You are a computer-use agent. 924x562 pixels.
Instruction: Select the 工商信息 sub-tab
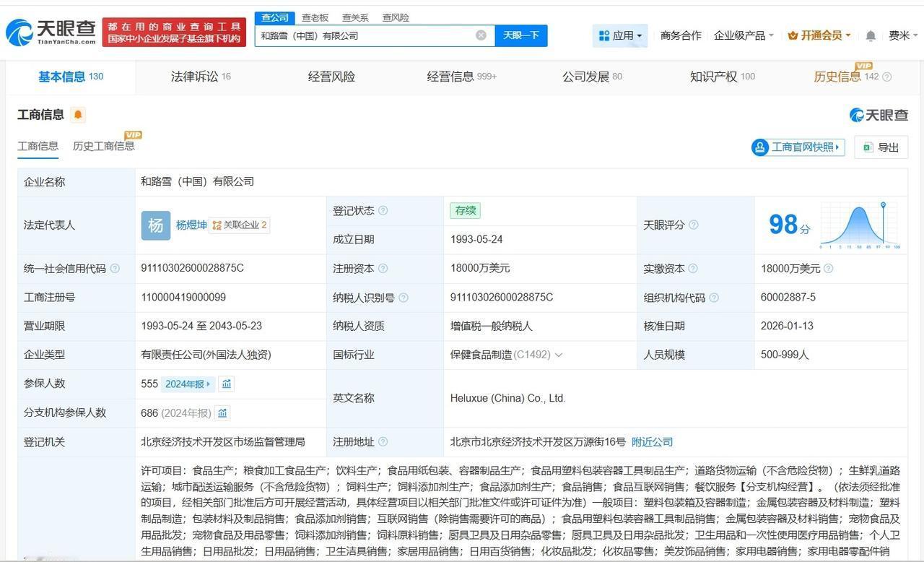(x=38, y=146)
